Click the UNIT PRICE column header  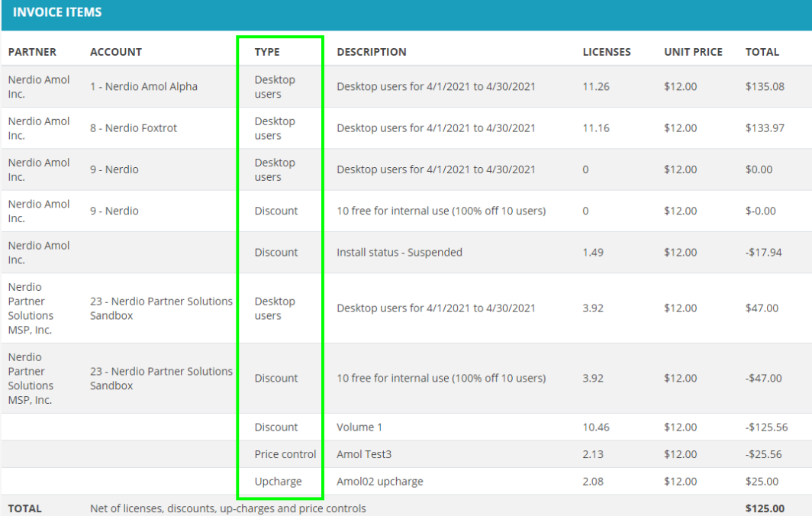tap(694, 52)
